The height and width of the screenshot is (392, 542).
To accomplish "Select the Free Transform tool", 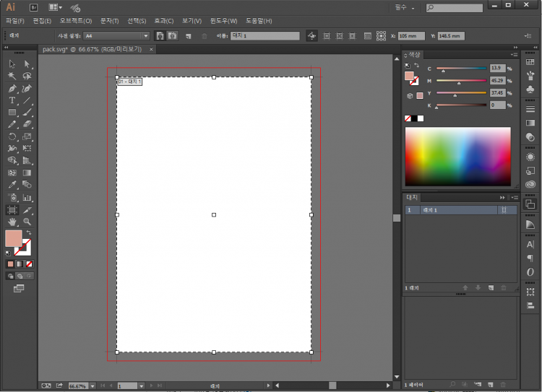I will click(27, 149).
